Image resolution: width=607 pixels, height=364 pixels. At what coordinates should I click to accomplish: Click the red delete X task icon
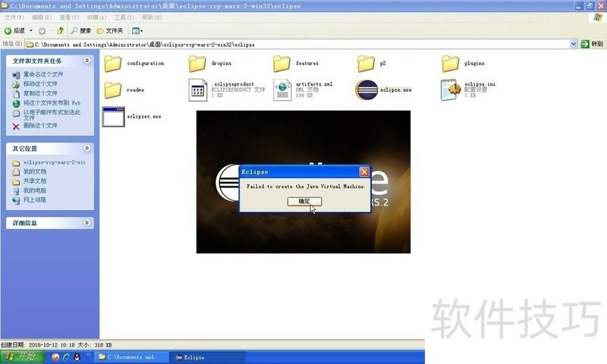[16, 127]
